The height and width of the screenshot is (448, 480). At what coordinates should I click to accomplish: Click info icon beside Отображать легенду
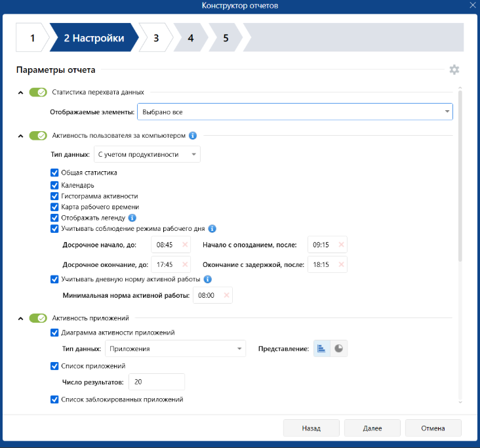point(132,218)
